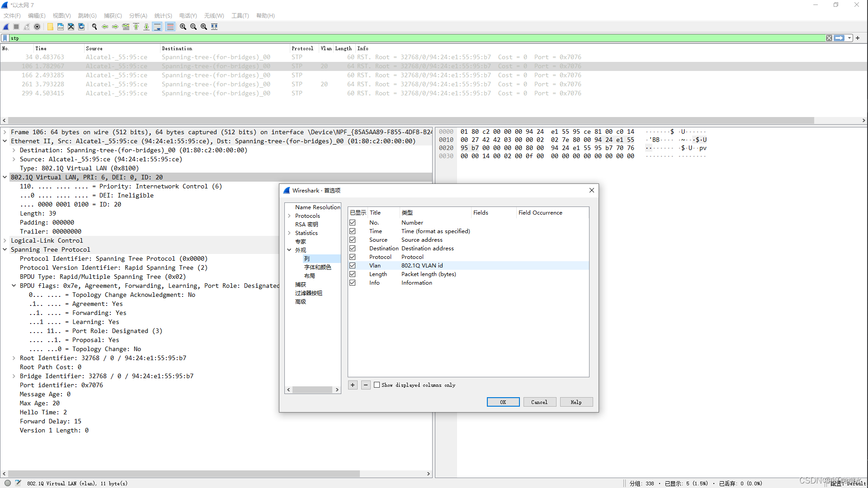This screenshot has width=868, height=488.
Task: Click the reload file icon
Action: 81,27
